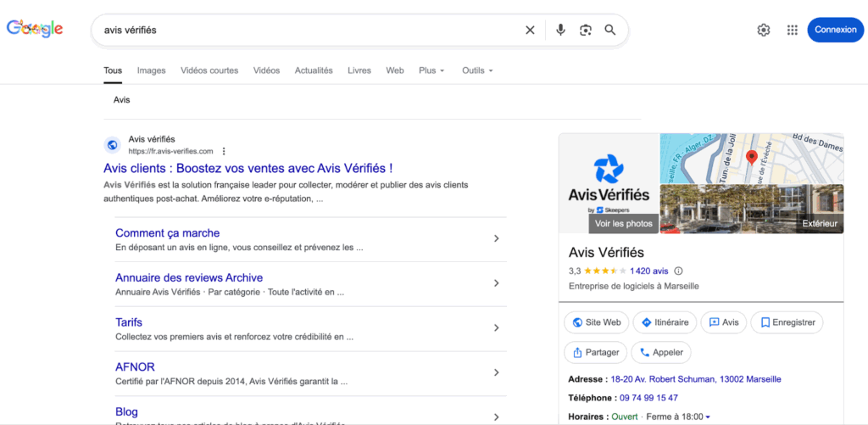This screenshot has width=868, height=425.
Task: Click Enregistrer bookmark button
Action: pyautogui.click(x=787, y=322)
